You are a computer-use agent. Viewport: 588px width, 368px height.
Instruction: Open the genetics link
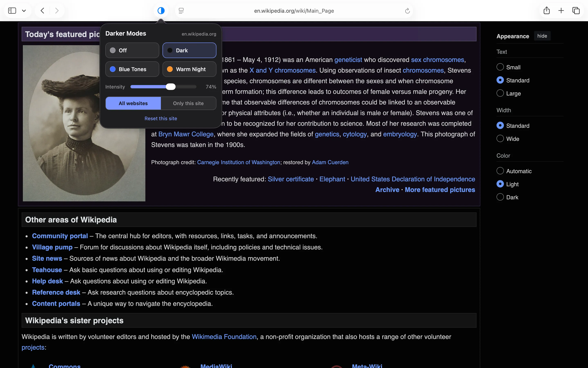point(327,134)
